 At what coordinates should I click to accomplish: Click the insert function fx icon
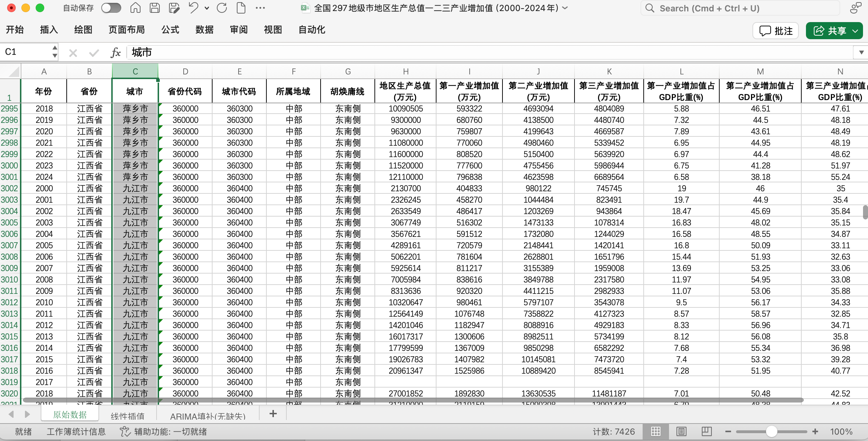[116, 53]
